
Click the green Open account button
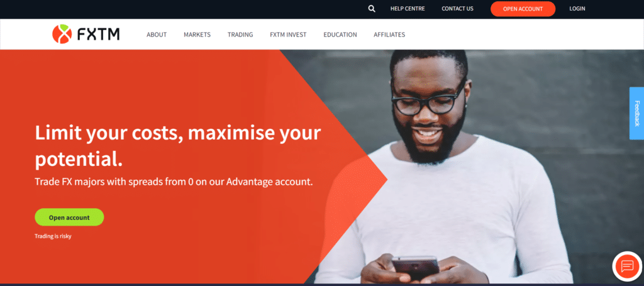tap(69, 217)
